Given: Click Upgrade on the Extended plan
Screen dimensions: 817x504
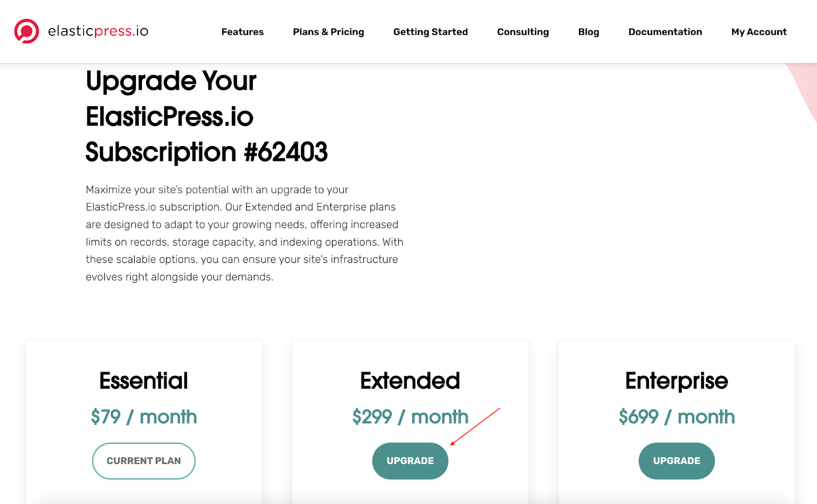Looking at the screenshot, I should tap(410, 460).
